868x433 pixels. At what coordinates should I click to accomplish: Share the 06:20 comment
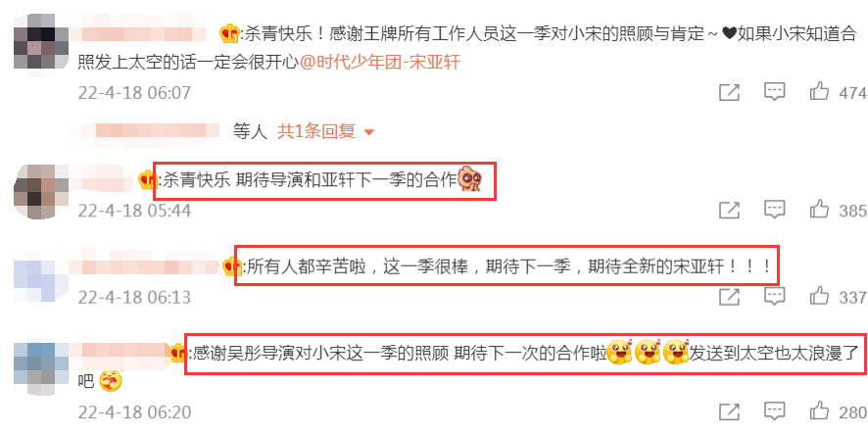(729, 412)
